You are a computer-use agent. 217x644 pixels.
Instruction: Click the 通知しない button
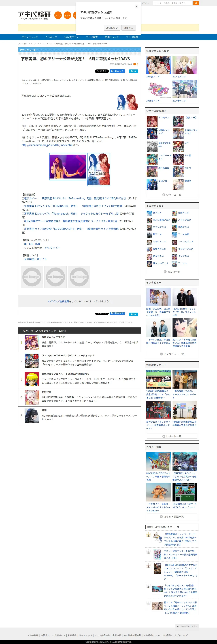(x=112, y=28)
